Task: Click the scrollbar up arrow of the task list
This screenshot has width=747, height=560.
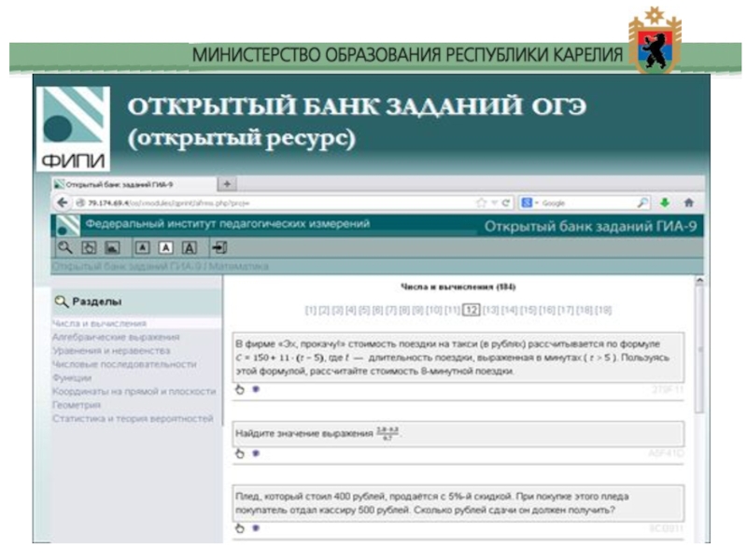Action: (699, 282)
